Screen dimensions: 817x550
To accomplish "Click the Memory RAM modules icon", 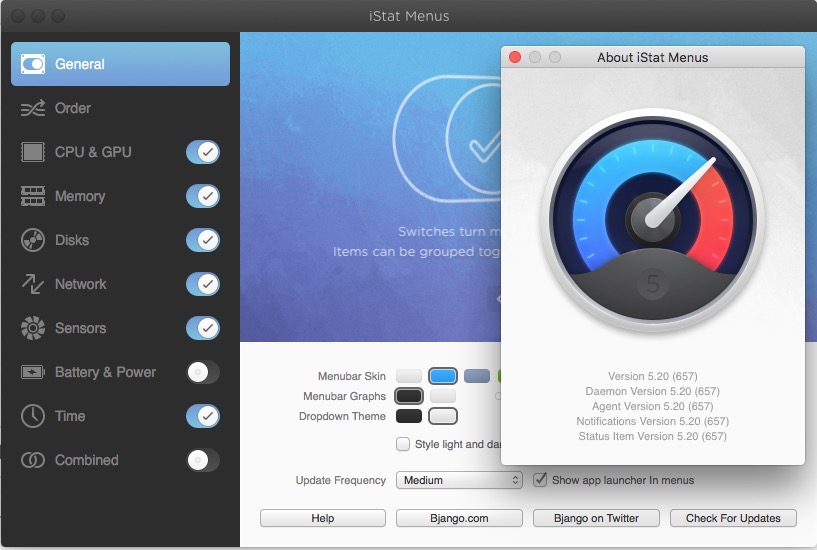I will coord(33,196).
